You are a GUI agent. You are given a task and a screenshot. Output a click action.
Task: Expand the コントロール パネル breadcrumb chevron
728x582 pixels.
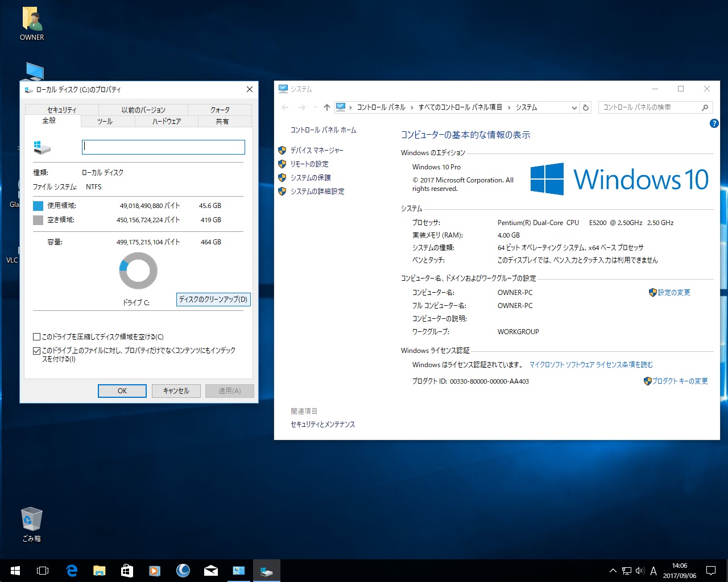coord(412,107)
